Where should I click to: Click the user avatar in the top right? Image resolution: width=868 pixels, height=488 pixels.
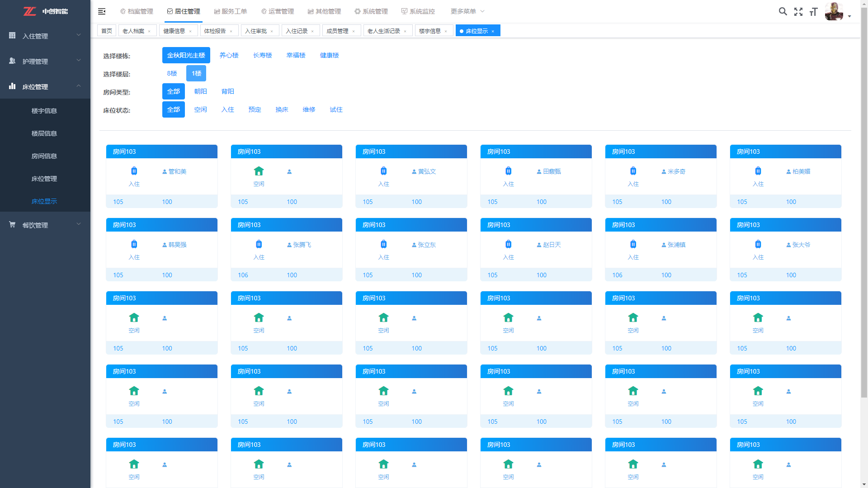coord(834,12)
